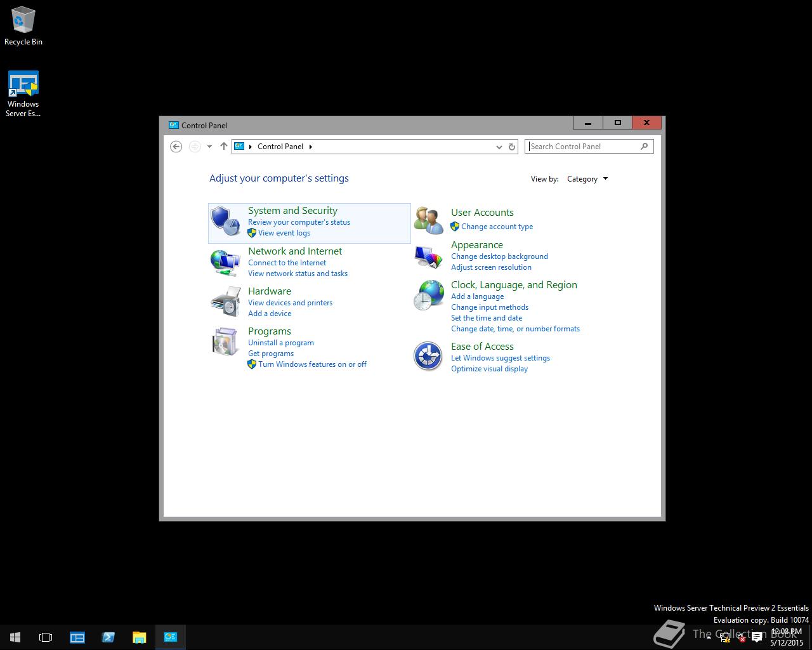812x650 pixels.
Task: Expand the recent locations dropdown
Action: (209, 147)
